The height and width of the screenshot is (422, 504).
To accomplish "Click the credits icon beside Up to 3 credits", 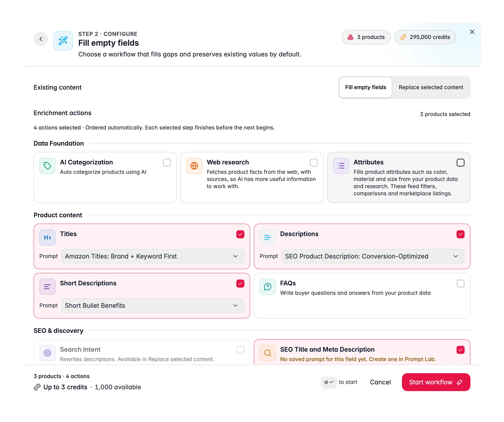I will point(37,387).
